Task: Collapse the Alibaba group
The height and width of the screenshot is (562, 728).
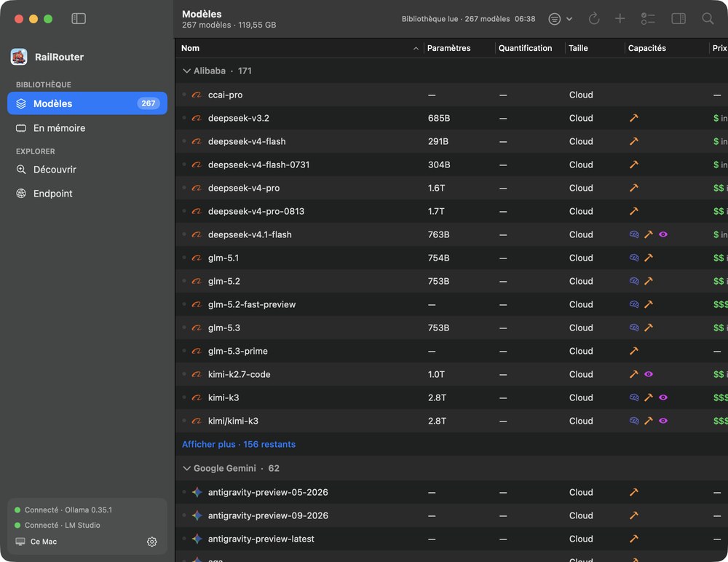Action: (x=186, y=71)
